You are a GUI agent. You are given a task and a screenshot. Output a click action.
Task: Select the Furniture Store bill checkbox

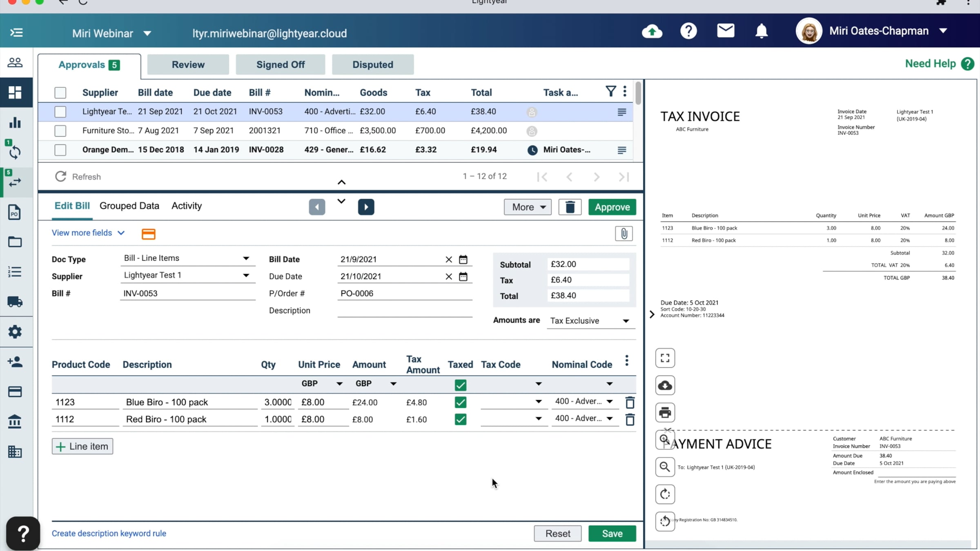pos(60,131)
